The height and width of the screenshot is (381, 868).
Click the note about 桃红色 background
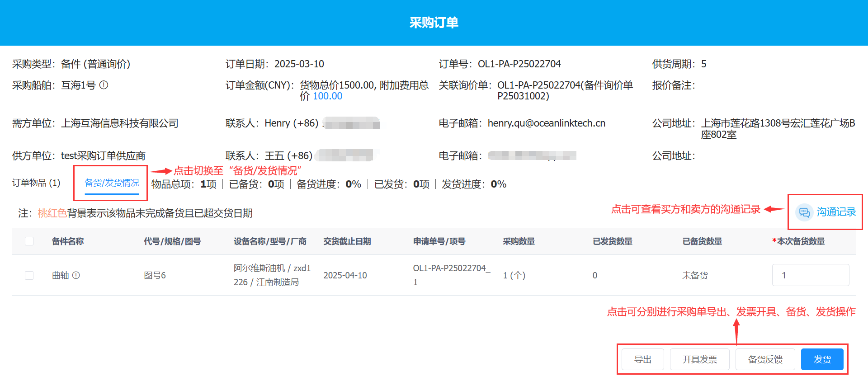[135, 213]
